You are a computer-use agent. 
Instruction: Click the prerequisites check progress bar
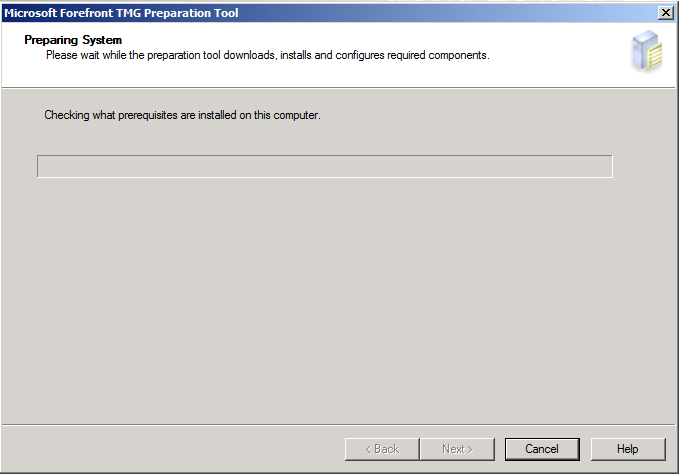[324, 166]
